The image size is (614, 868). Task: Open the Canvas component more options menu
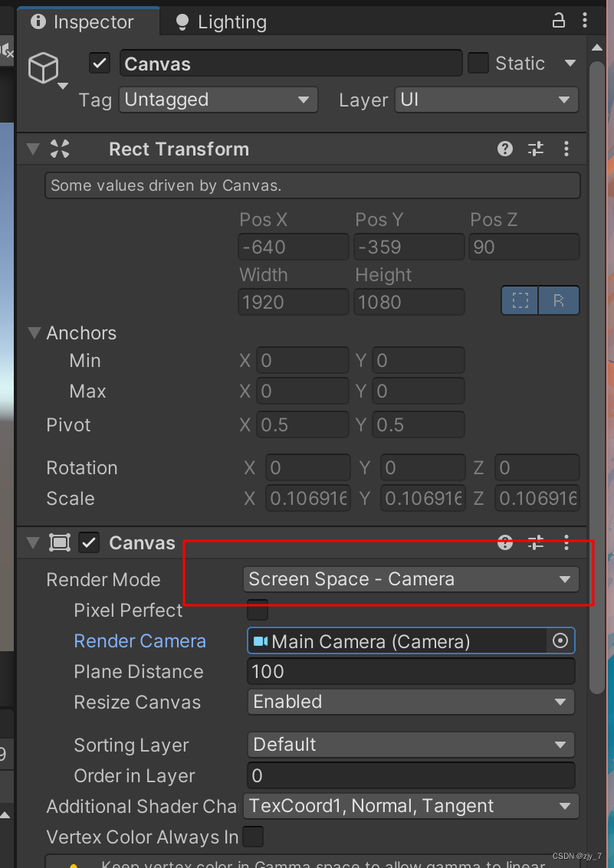point(566,542)
